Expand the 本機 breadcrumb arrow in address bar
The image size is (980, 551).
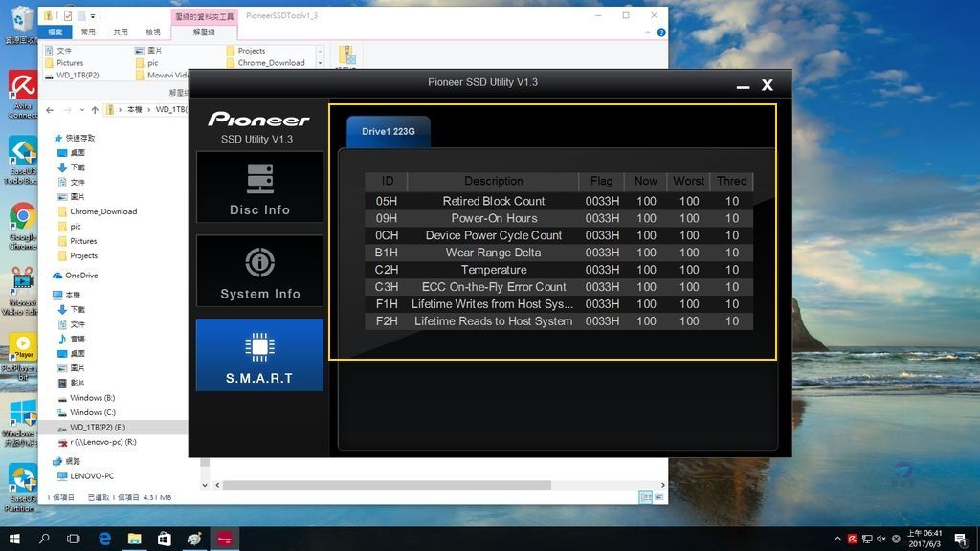pyautogui.click(x=148, y=110)
